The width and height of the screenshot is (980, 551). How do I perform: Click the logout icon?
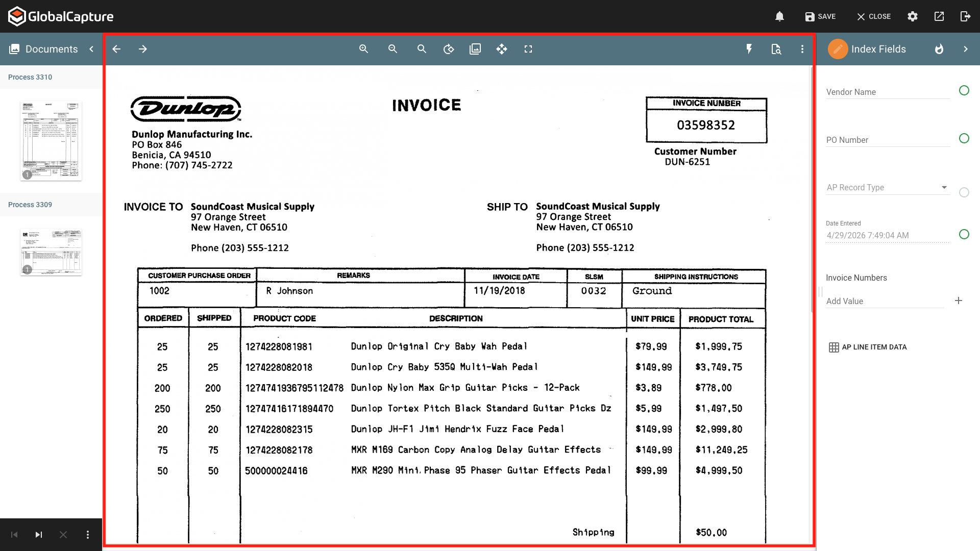pyautogui.click(x=965, y=16)
